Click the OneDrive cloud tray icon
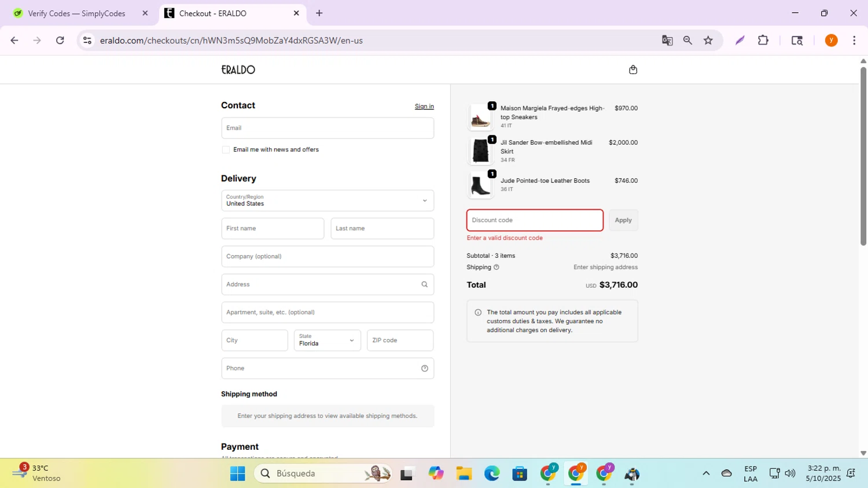 pyautogui.click(x=726, y=474)
